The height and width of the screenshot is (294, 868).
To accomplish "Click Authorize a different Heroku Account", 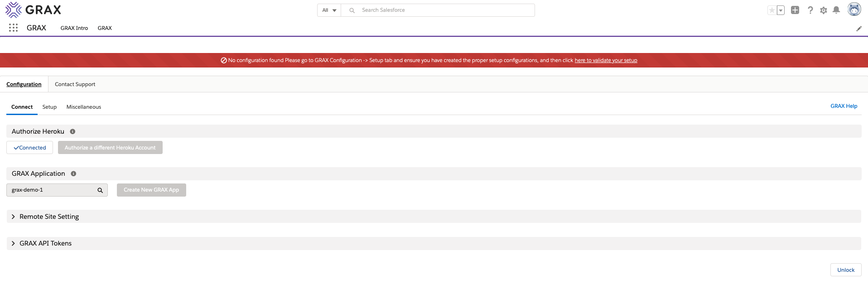I will [x=110, y=148].
